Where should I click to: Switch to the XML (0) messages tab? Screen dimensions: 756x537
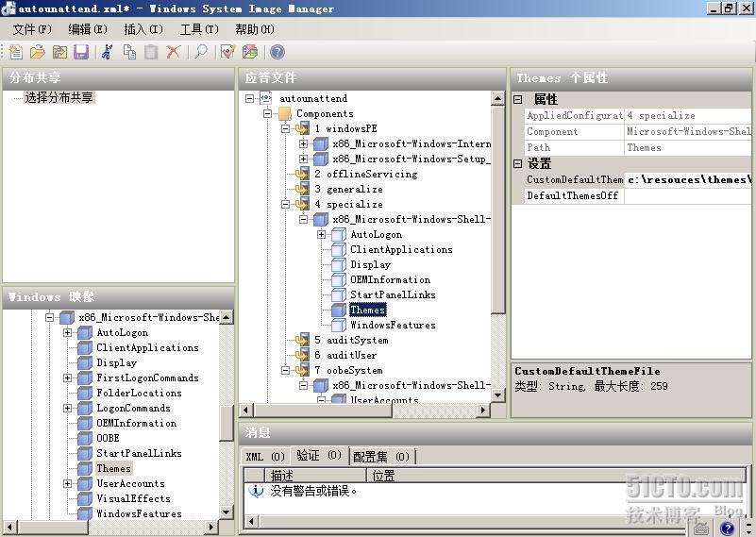pyautogui.click(x=265, y=456)
